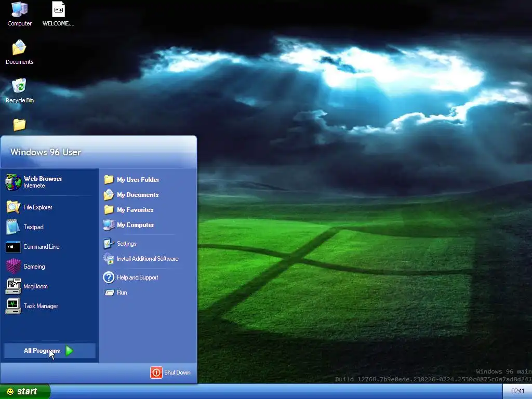Click the red Shut Down power icon
This screenshot has height=399, width=532.
click(x=156, y=372)
